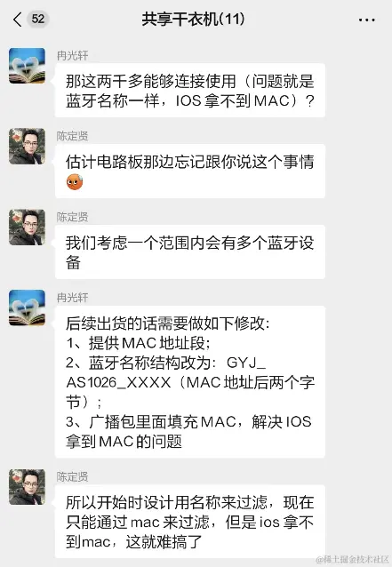Tap sender name 冉光轩 above first message
392x567 pixels.
pos(72,55)
